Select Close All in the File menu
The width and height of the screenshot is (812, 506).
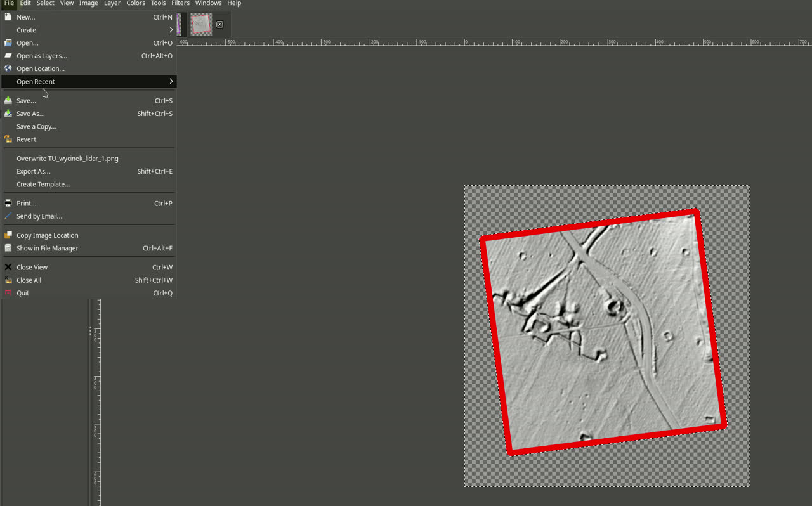(89, 280)
